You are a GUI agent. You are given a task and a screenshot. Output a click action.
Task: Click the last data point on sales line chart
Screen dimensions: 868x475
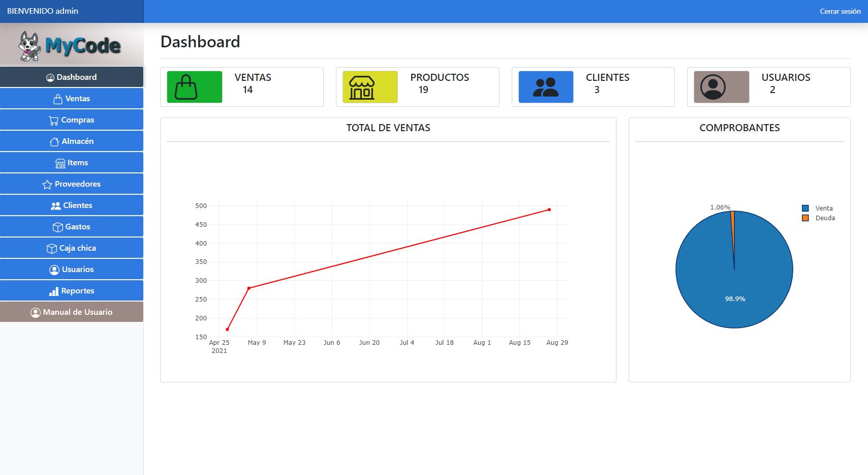click(549, 210)
